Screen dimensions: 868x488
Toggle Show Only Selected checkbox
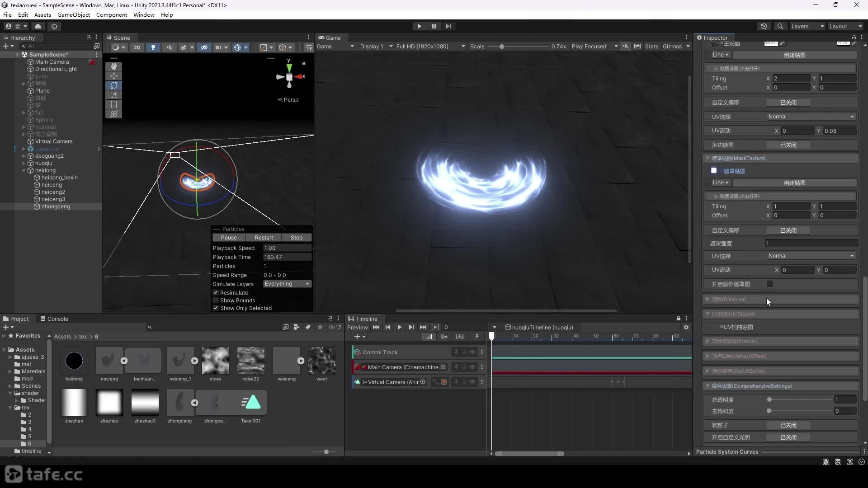(216, 308)
